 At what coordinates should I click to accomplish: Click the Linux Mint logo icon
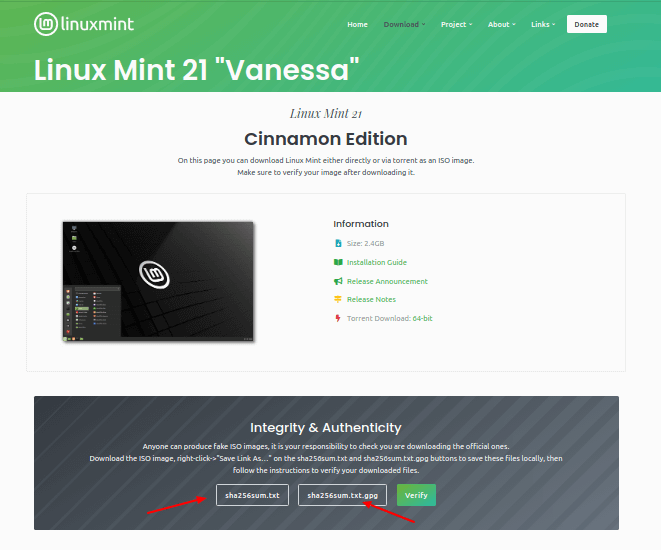(x=46, y=24)
